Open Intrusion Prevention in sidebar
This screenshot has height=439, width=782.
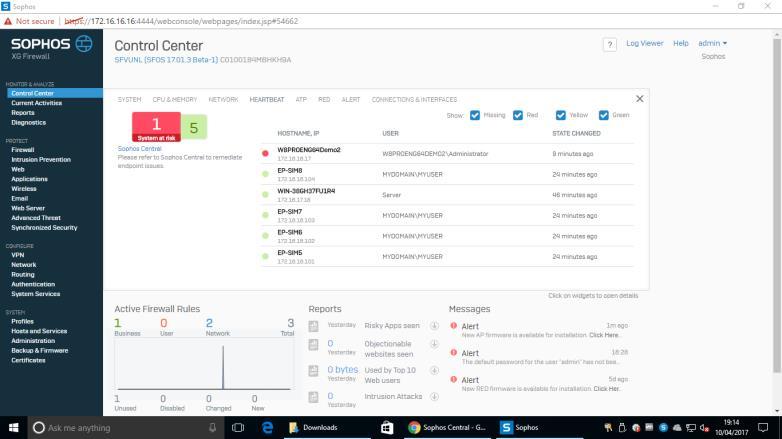coord(41,160)
